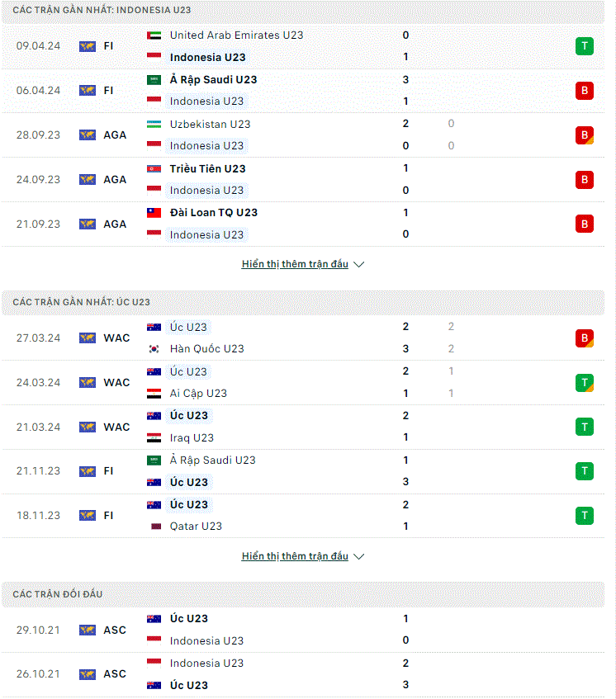Click the Hàn Quốc U23 flag icon
The width and height of the screenshot is (616, 699).
(154, 349)
